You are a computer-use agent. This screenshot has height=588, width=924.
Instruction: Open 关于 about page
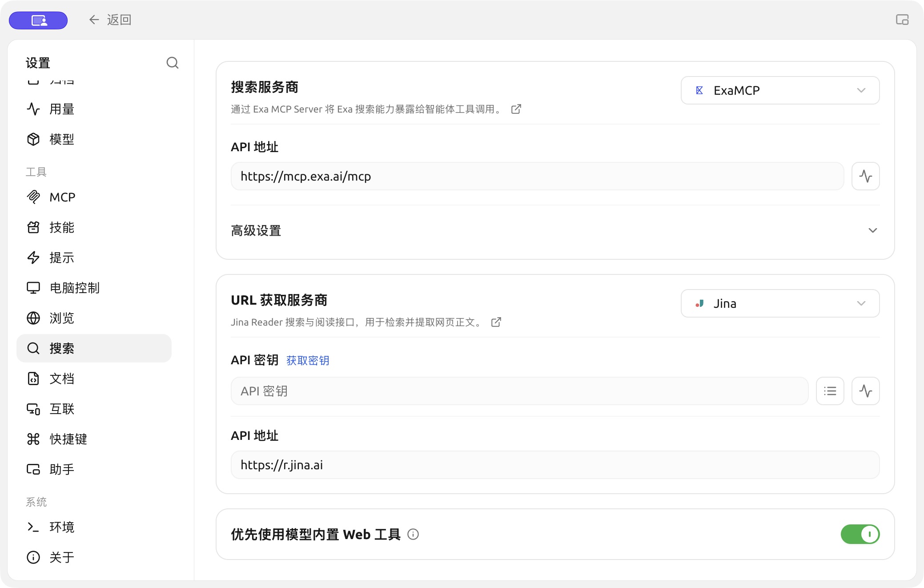pyautogui.click(x=94, y=557)
